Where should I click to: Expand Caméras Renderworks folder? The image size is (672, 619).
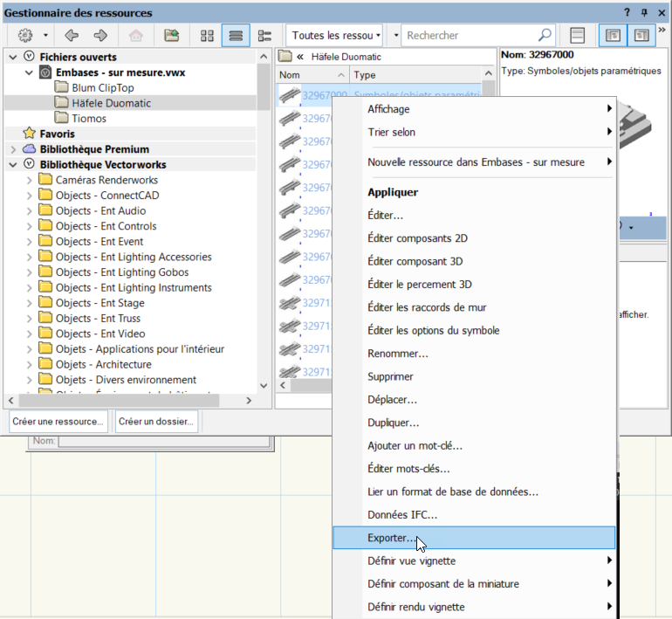pos(29,180)
